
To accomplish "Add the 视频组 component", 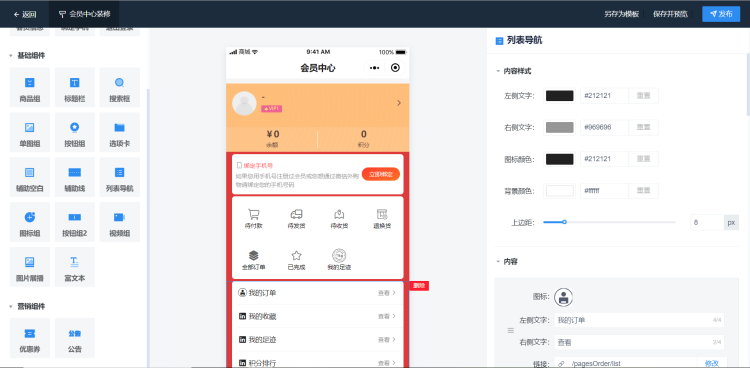I will 120,222.
